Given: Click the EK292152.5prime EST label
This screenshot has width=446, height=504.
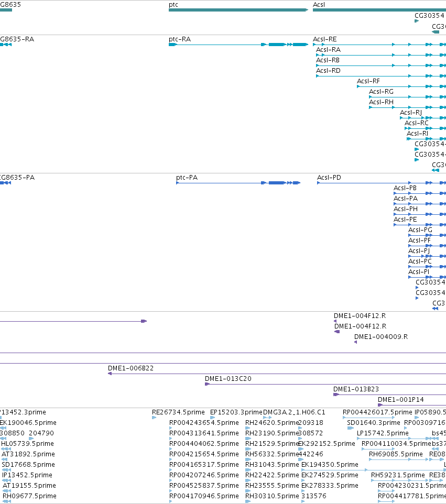Looking at the screenshot, I should [327, 444].
